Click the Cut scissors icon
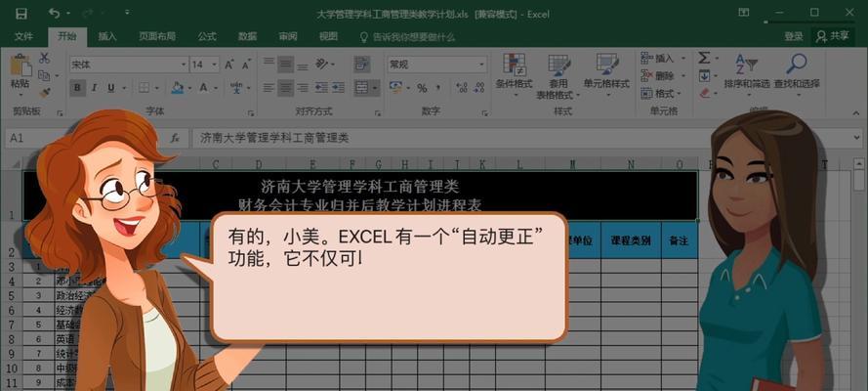The image size is (868, 391). (x=44, y=58)
